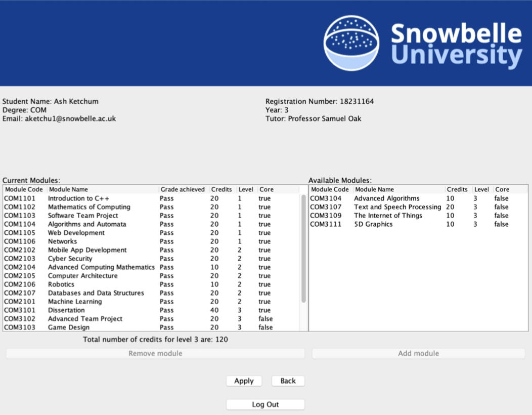Click the Add module button

[x=418, y=353]
